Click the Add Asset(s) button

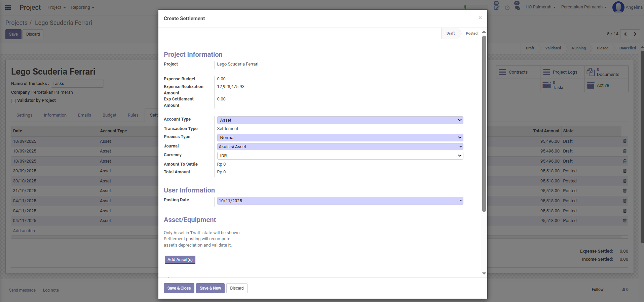(180, 260)
